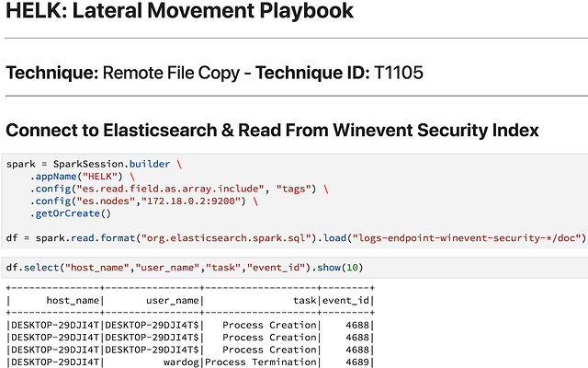Click the 'HELK: Lateral Movement Playbook' heading

(180, 10)
